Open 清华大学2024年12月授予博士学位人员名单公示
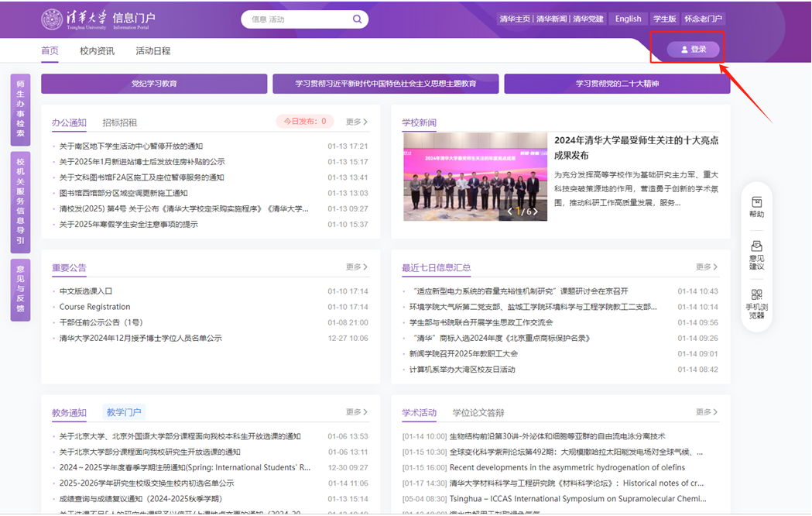 (140, 339)
